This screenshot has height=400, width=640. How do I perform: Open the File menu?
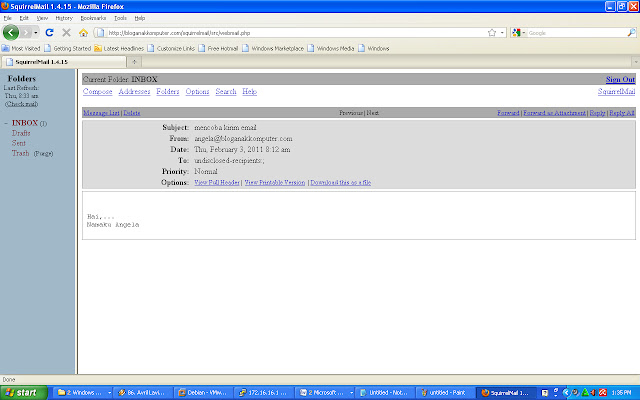coord(7,18)
